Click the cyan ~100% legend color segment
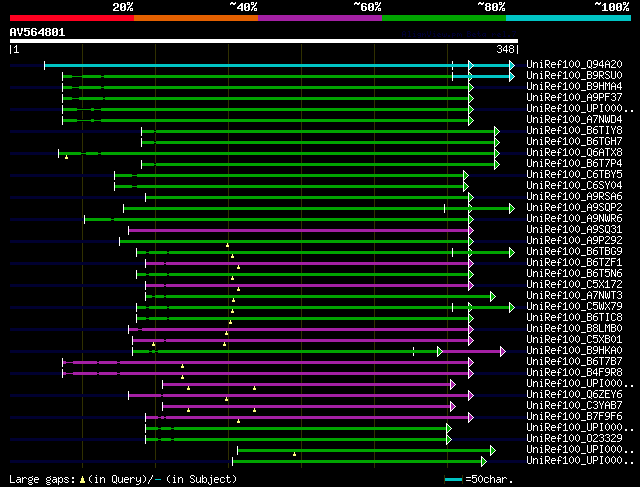This screenshot has height=487, width=640. tap(569, 18)
